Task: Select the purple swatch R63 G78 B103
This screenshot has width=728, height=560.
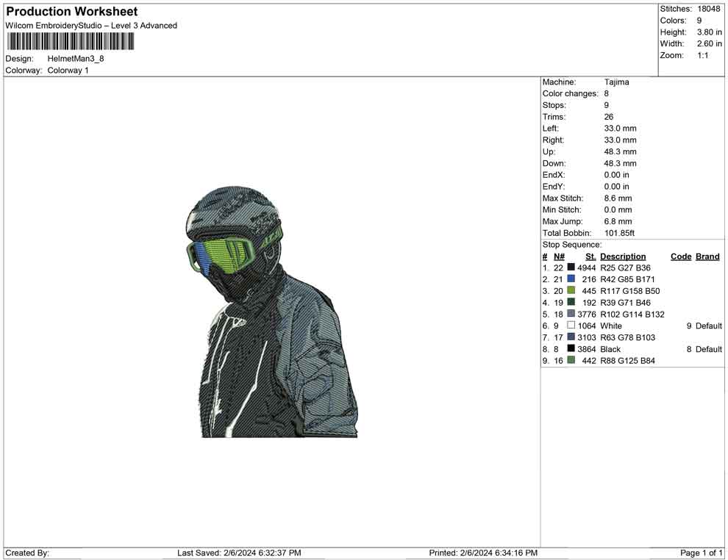Action: click(x=571, y=337)
